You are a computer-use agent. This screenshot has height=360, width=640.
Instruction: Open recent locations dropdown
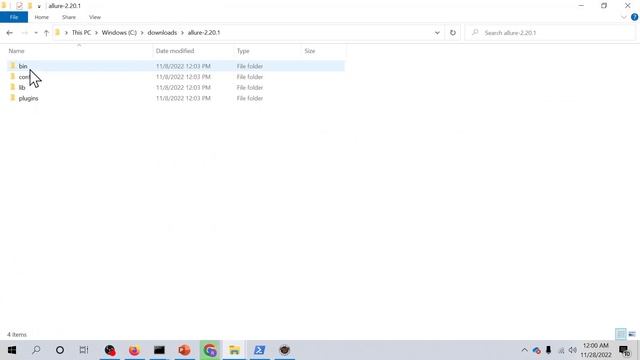tap(36, 33)
